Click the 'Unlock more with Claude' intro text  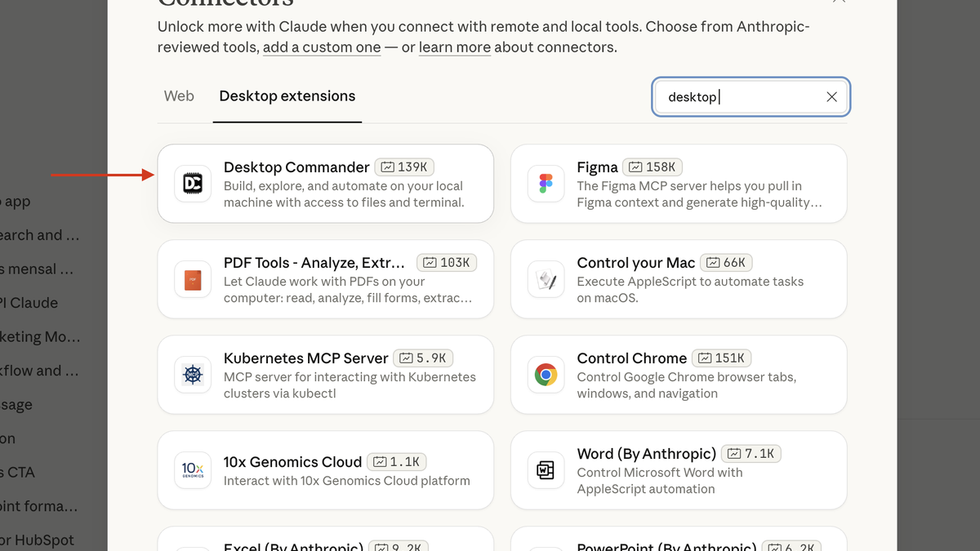click(x=483, y=37)
